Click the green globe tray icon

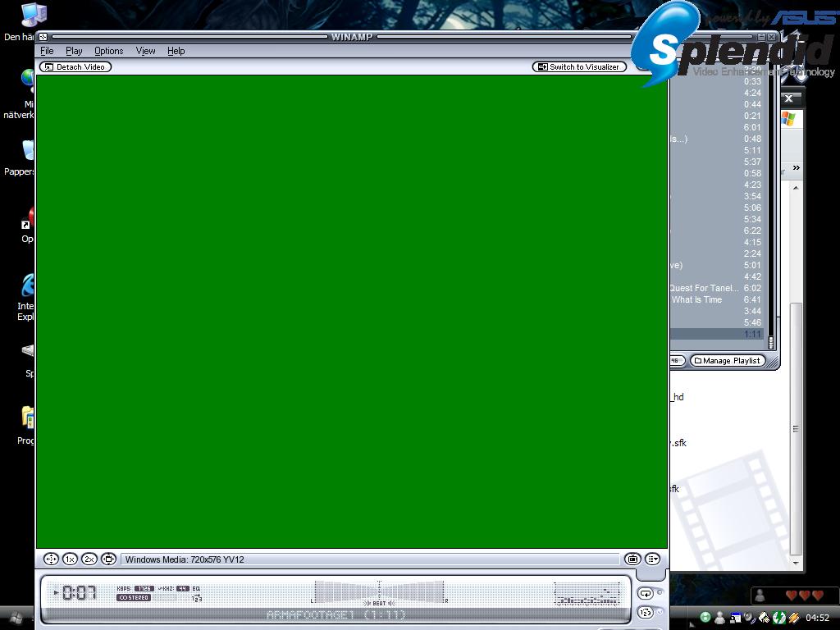click(705, 617)
